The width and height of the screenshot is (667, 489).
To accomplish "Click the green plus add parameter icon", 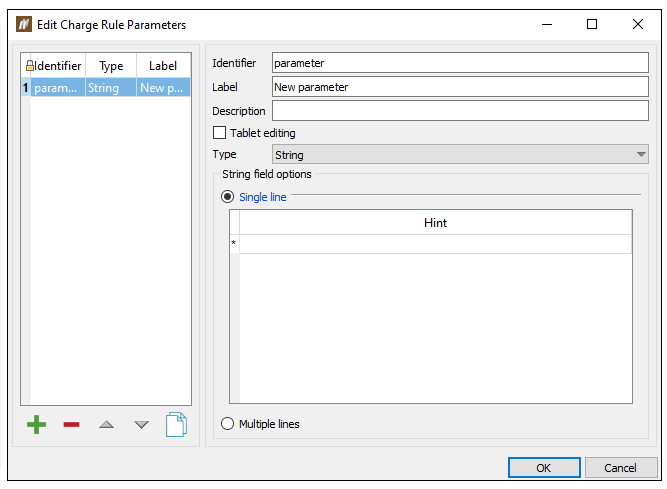I will (x=36, y=425).
